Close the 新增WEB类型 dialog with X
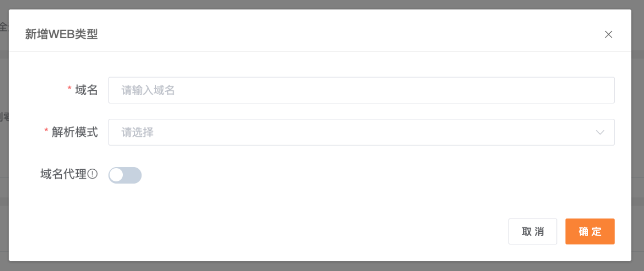The height and width of the screenshot is (271, 644). pos(608,34)
